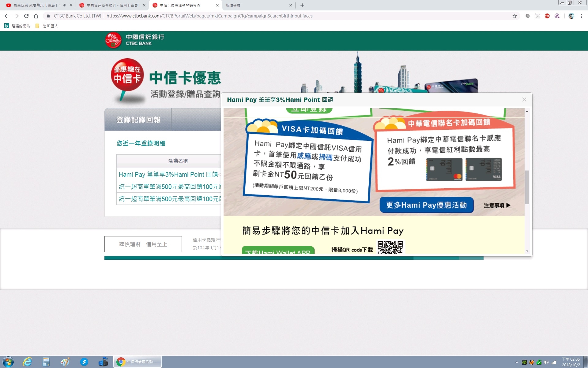Launch Internet Explorer from taskbar
The height and width of the screenshot is (368, 588).
coord(27,362)
